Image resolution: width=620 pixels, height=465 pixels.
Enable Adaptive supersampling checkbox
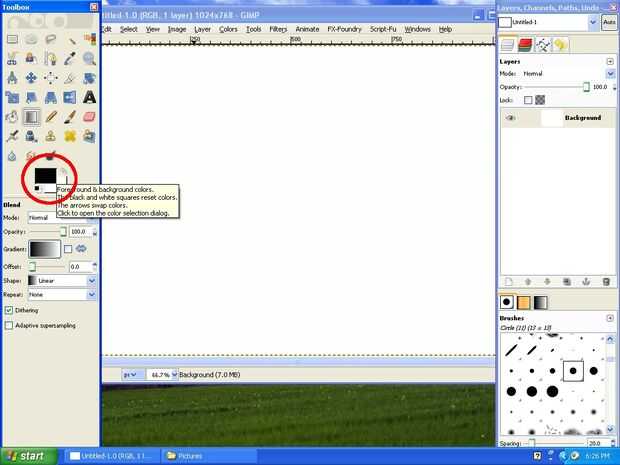coord(9,325)
